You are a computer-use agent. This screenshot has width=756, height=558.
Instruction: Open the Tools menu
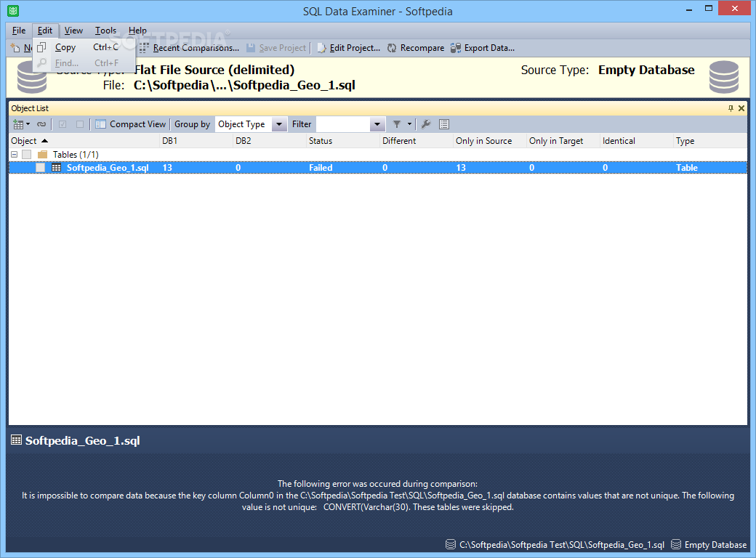(105, 31)
